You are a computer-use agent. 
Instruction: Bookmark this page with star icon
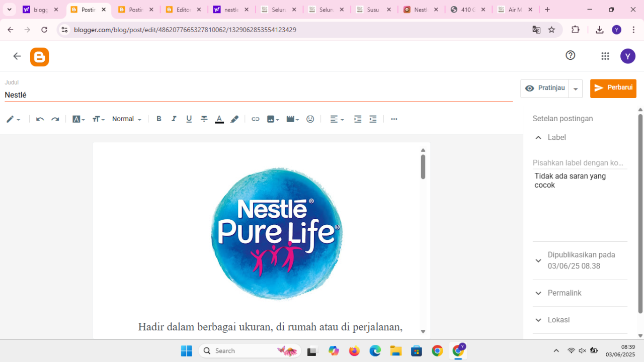[x=551, y=30]
